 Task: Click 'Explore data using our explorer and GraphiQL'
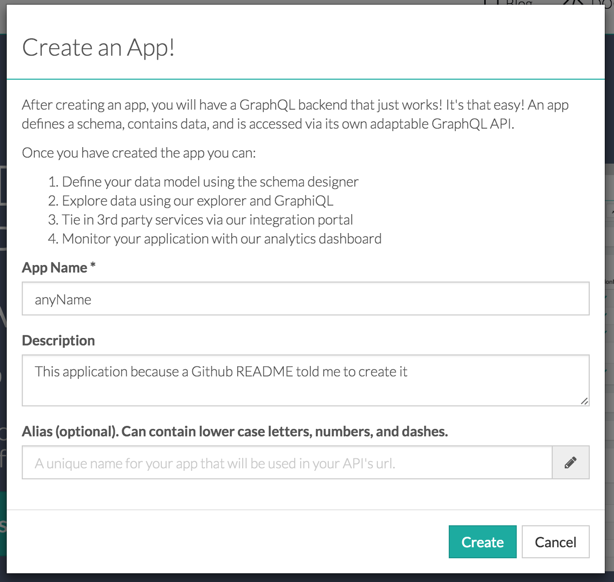click(x=197, y=201)
